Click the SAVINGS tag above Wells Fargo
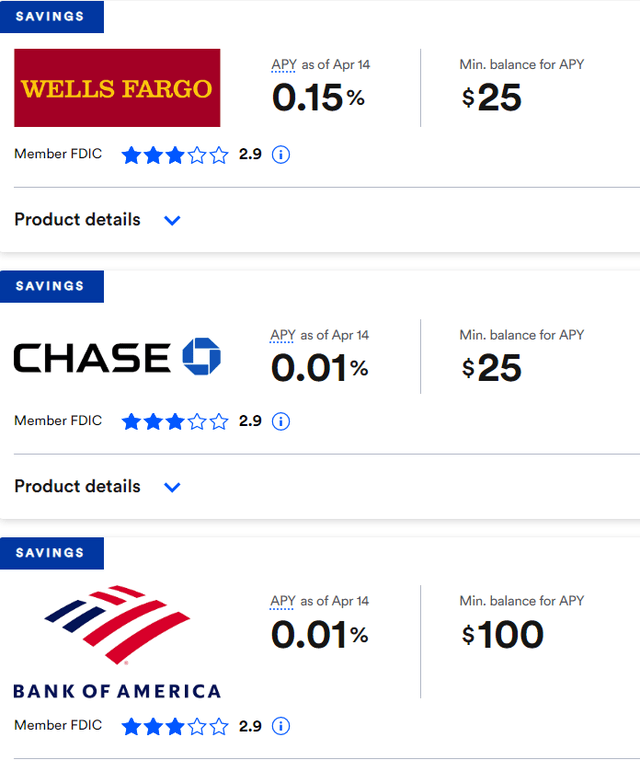 (51, 16)
